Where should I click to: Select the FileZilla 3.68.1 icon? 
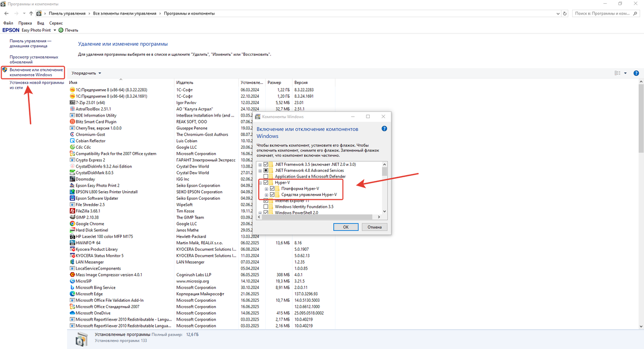[x=72, y=210]
